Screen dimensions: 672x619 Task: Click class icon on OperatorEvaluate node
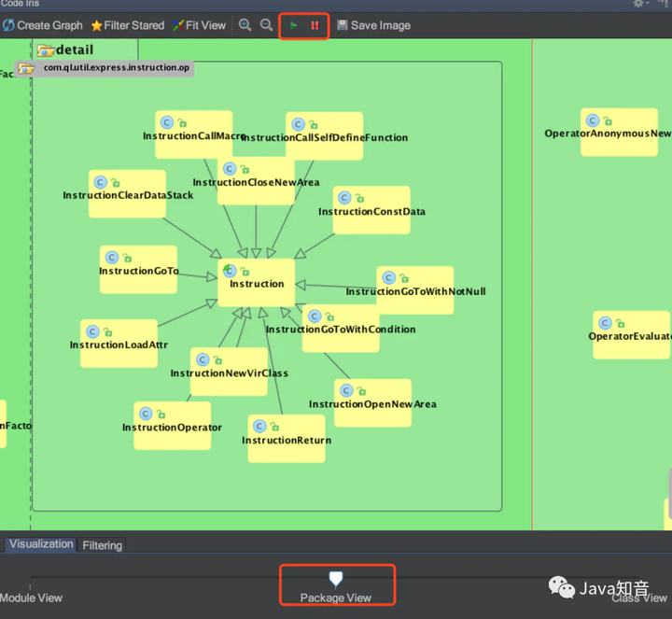pyautogui.click(x=605, y=323)
